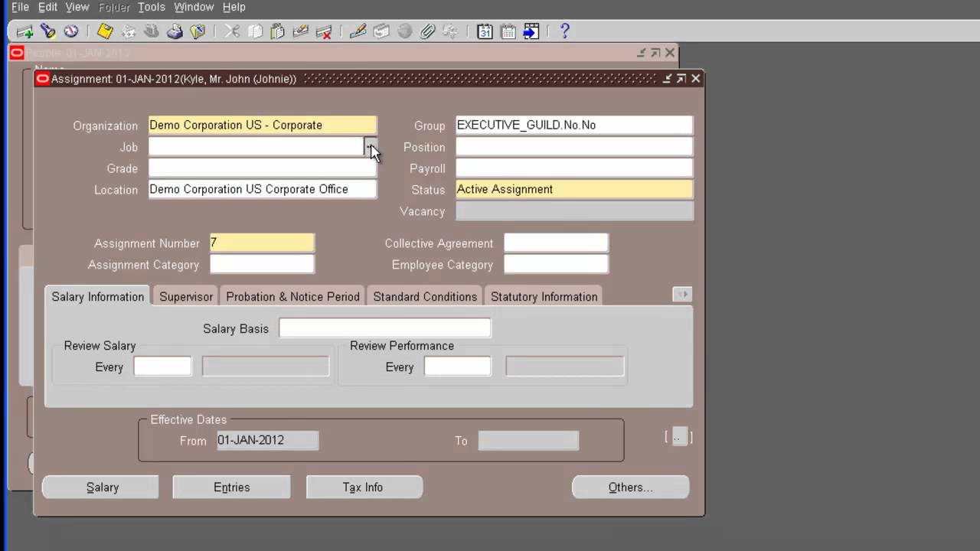Open the Job field list of values
This screenshot has width=980, height=551.
point(370,146)
